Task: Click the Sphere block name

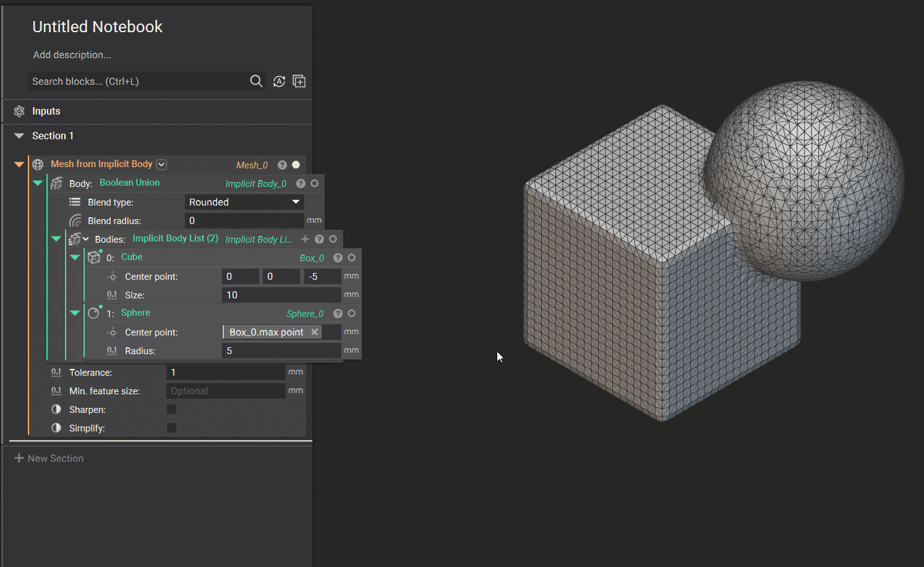Action: 135,313
